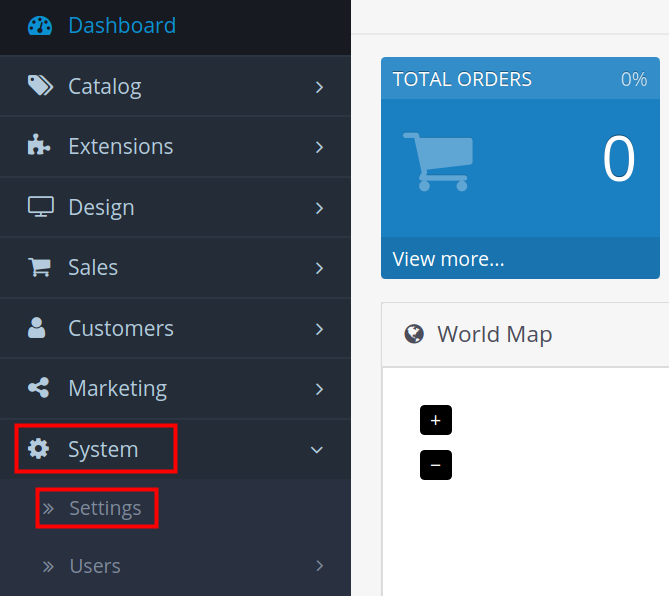Click the View more link
Viewport: 669px width, 596px height.
point(448,260)
